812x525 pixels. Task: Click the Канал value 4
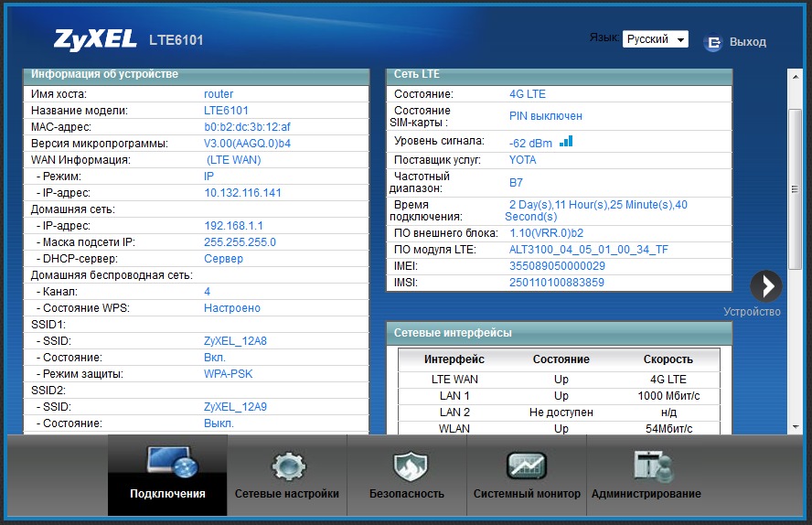point(208,292)
